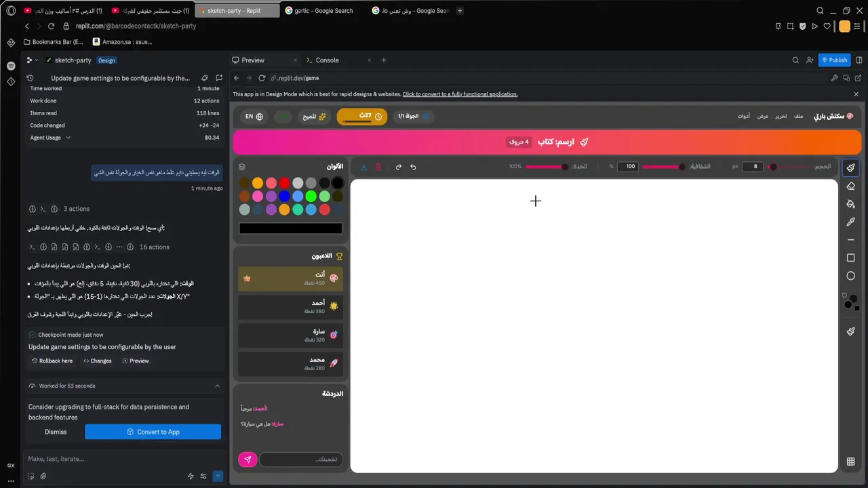Image resolution: width=868 pixels, height=488 pixels.
Task: Adjust the الحدة sharpness slider
Action: point(547,167)
